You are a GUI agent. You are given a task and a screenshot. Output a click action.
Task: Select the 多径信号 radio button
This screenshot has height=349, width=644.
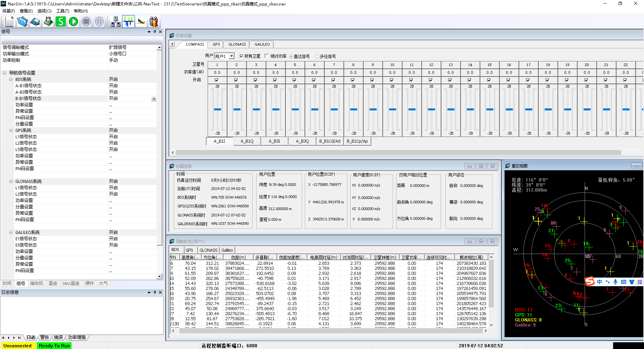coord(317,56)
